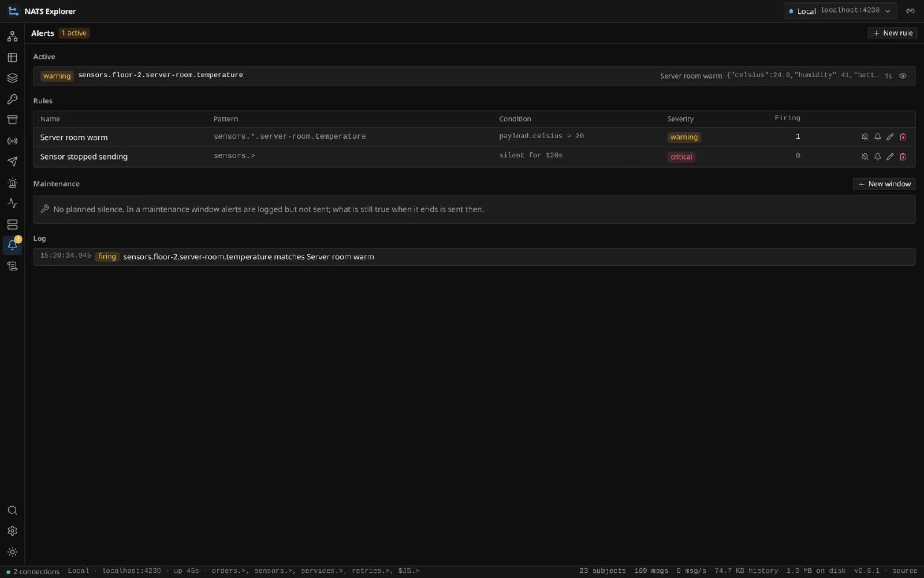The width and height of the screenshot is (924, 578).
Task: Click the firing log entry at 15:20:34.945
Action: [474, 257]
